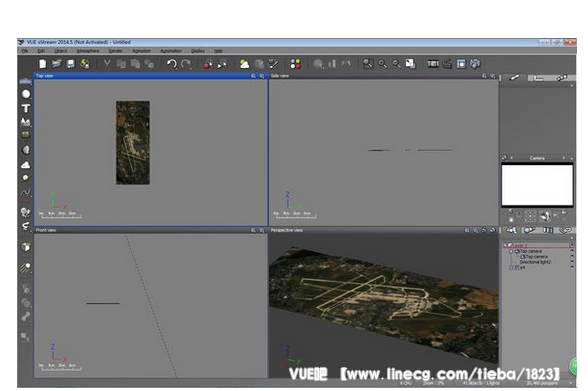This screenshot has width=588, height=391.
Task: Add a sphere primitive from left sidebar
Action: [26, 94]
